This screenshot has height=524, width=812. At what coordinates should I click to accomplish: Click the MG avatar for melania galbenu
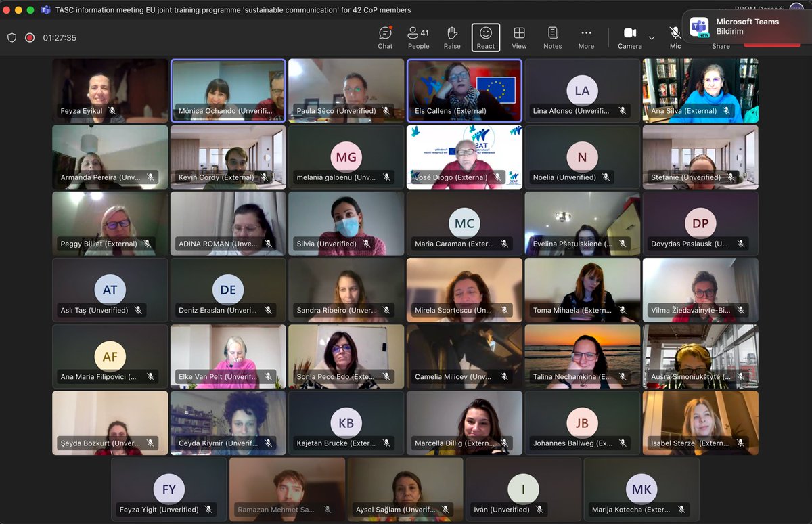pyautogui.click(x=346, y=157)
